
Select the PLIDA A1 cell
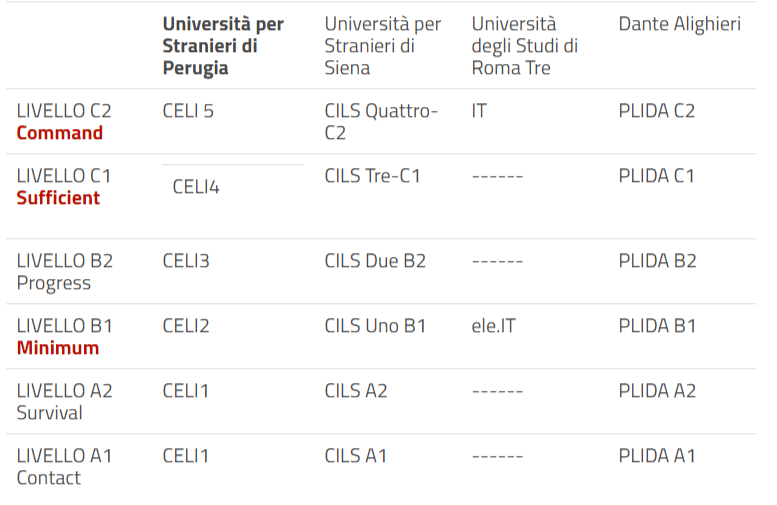pos(656,456)
